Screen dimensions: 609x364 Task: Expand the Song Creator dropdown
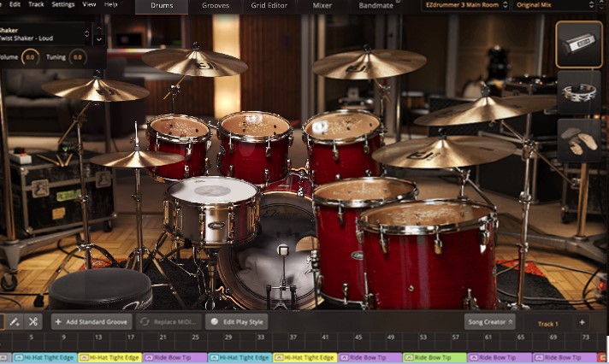tap(490, 322)
